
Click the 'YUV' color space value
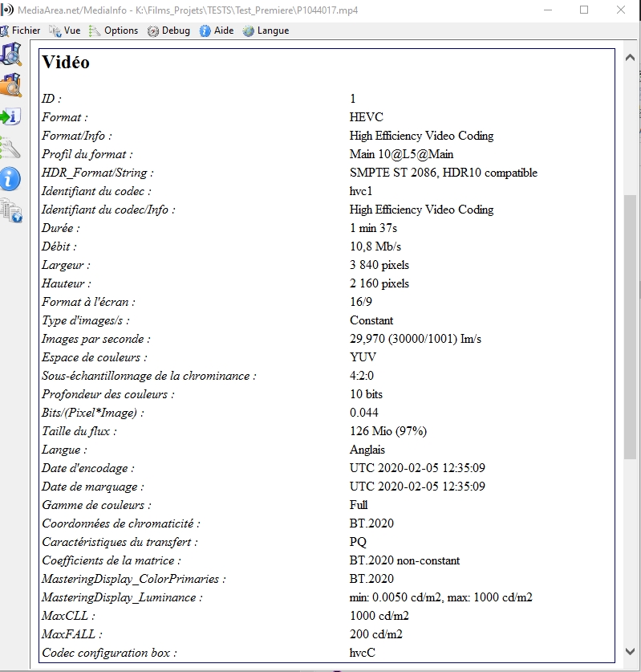[x=363, y=357]
